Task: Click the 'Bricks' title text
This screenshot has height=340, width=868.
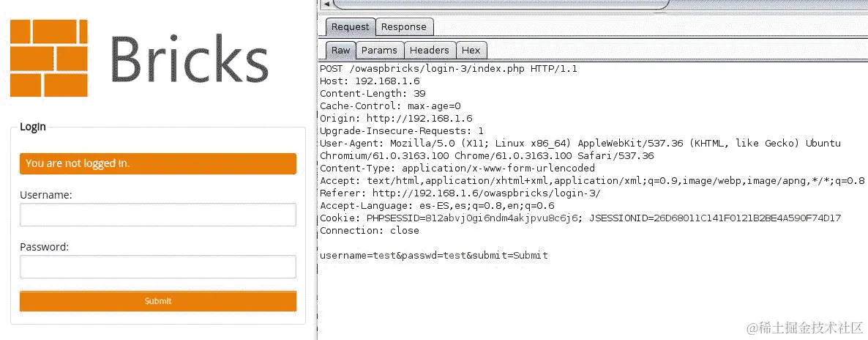Action: (x=190, y=59)
